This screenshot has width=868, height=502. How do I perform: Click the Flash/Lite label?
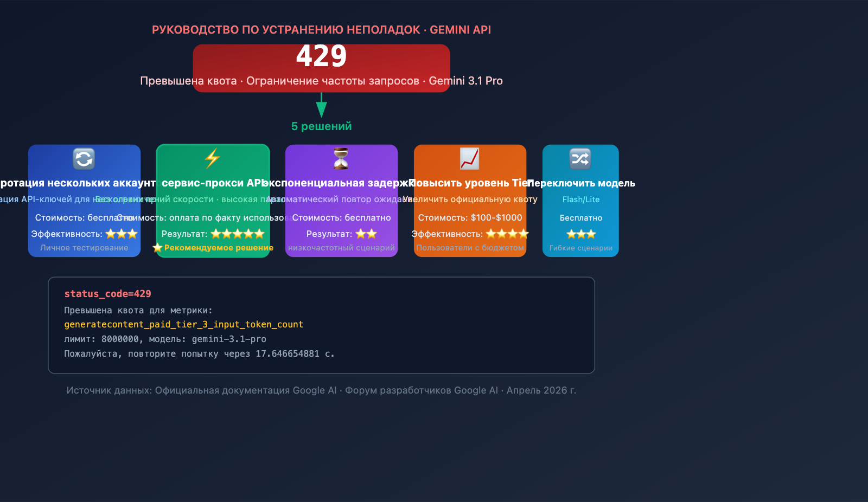[580, 199]
